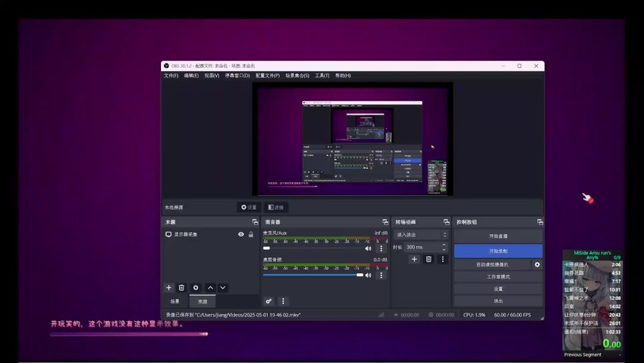The image size is (644, 363).
Task: Remove transition using trash icon in 转场动画
Action: [428, 259]
